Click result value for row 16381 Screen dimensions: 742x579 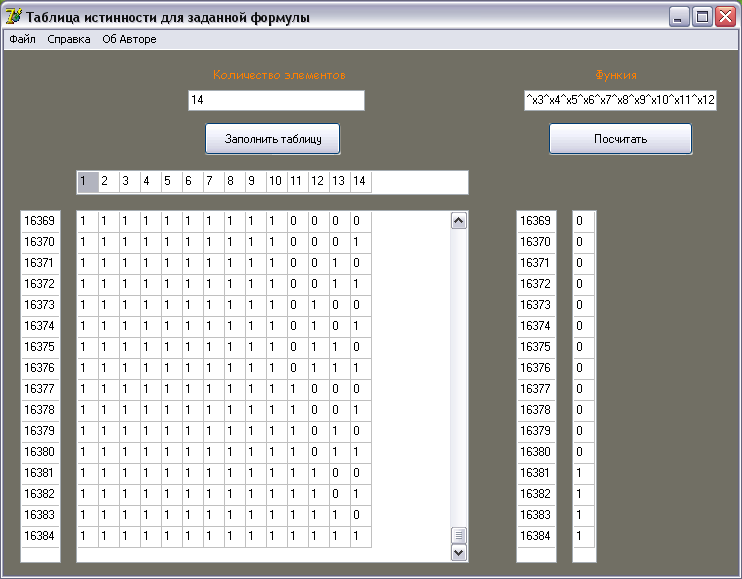(583, 473)
